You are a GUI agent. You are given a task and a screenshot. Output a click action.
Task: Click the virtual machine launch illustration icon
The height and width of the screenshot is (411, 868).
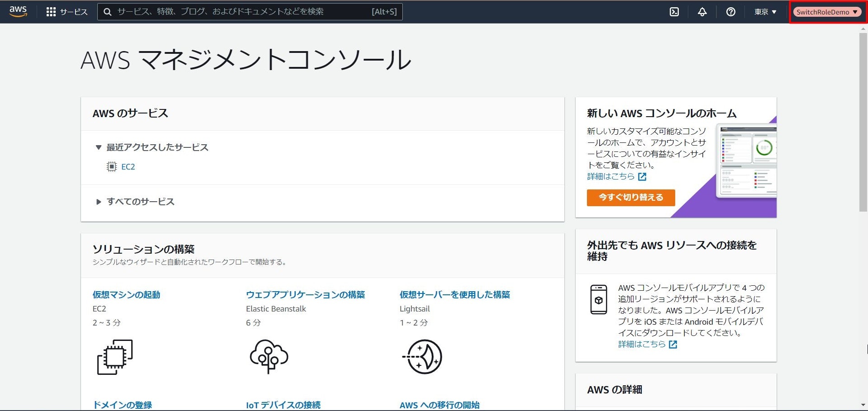(115, 357)
